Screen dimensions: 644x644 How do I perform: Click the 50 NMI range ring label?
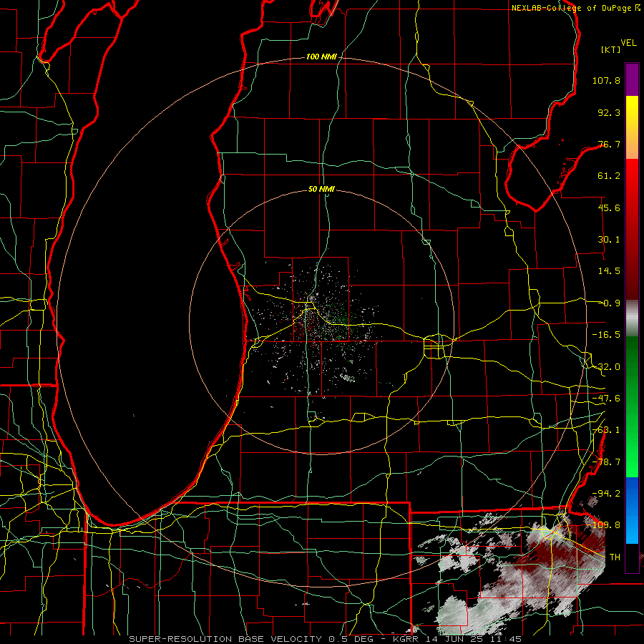point(321,189)
